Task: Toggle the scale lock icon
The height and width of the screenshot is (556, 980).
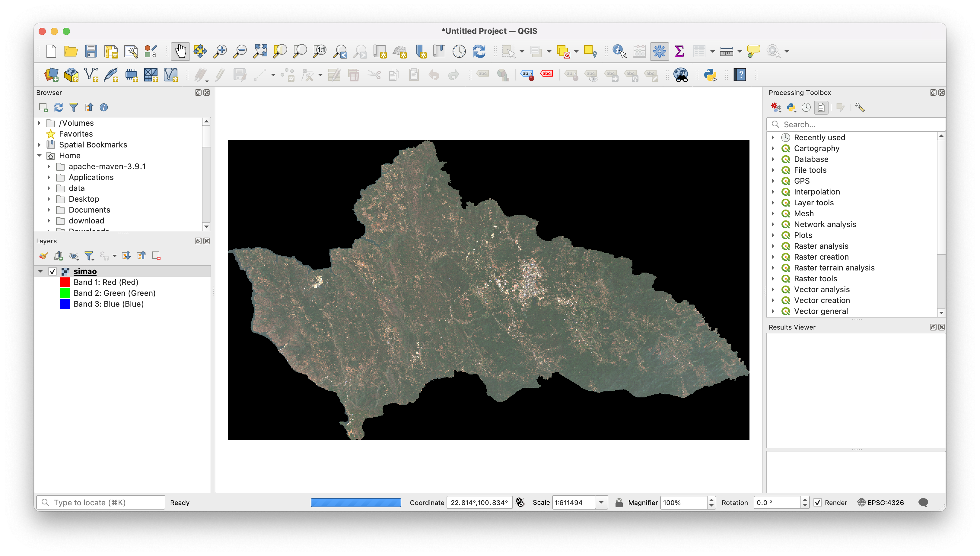Action: [x=619, y=503]
